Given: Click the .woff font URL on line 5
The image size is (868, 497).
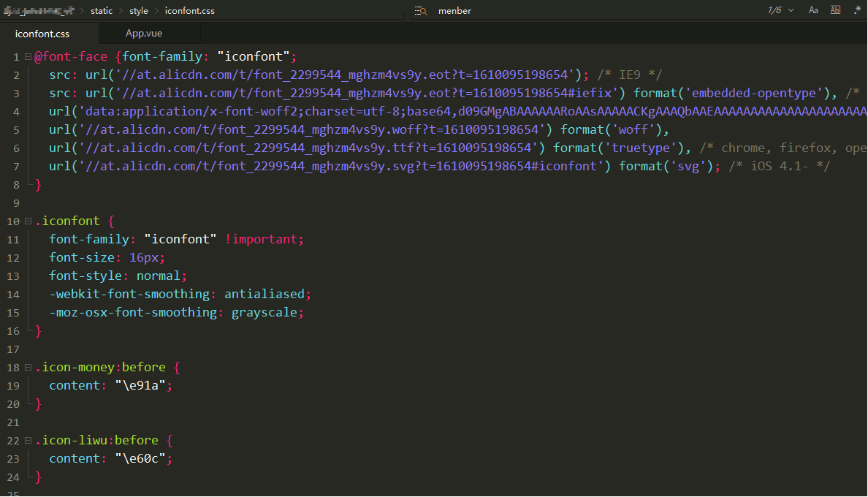Looking at the screenshot, I should tap(312, 129).
